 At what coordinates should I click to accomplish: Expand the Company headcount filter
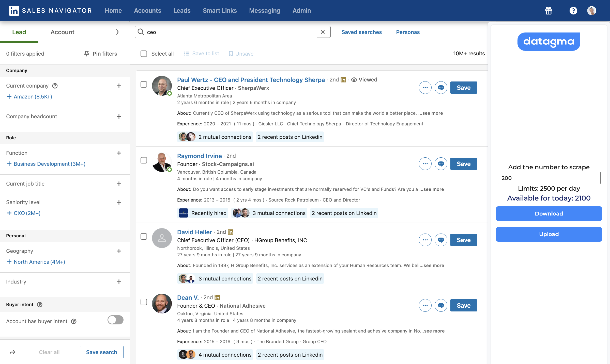coord(119,117)
